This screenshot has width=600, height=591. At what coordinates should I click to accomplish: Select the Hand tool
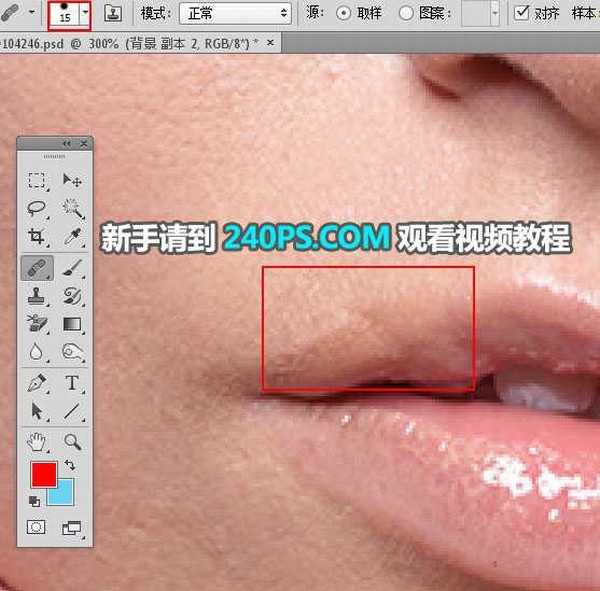[x=37, y=442]
